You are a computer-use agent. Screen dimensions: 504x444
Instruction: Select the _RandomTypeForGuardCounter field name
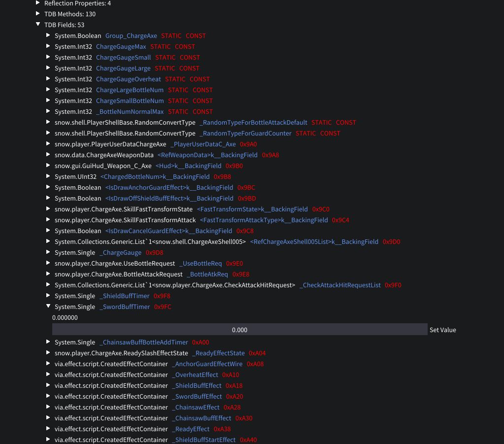pyautogui.click(x=245, y=133)
